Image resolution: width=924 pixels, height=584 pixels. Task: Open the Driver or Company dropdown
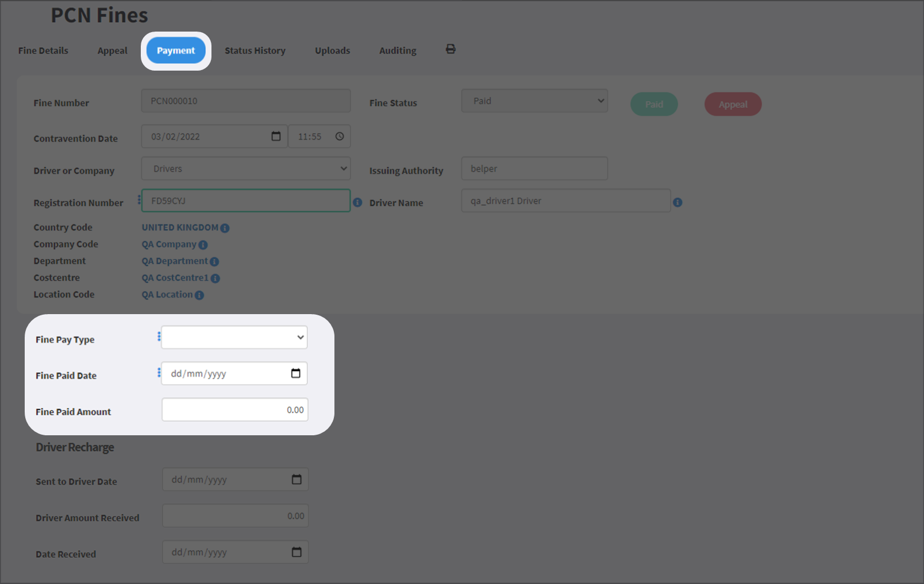[246, 168]
